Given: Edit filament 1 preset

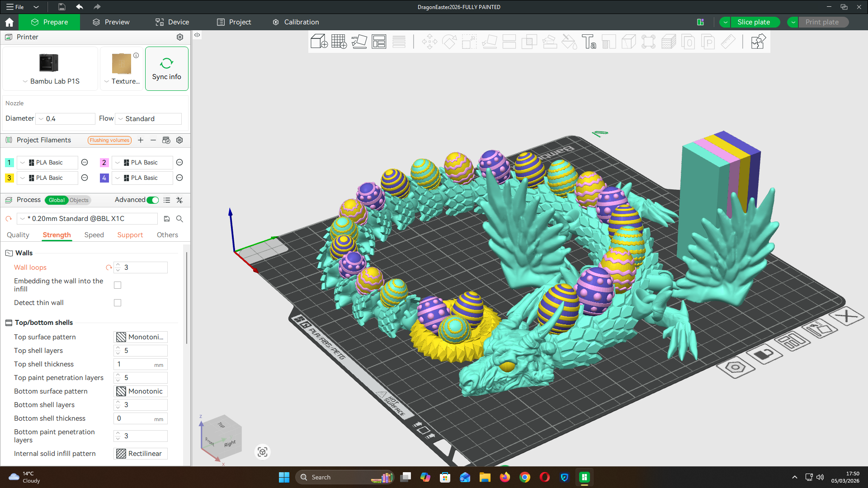Looking at the screenshot, I should point(85,162).
